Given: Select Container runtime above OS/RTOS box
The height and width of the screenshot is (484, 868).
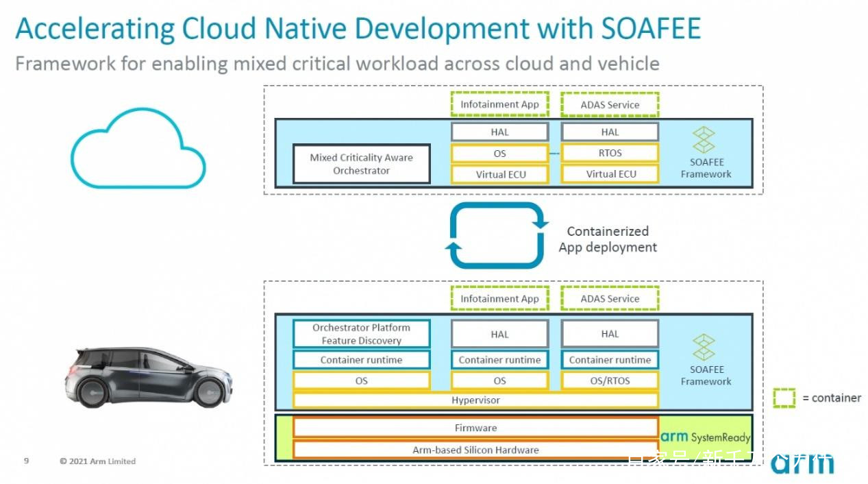Looking at the screenshot, I should tap(610, 360).
